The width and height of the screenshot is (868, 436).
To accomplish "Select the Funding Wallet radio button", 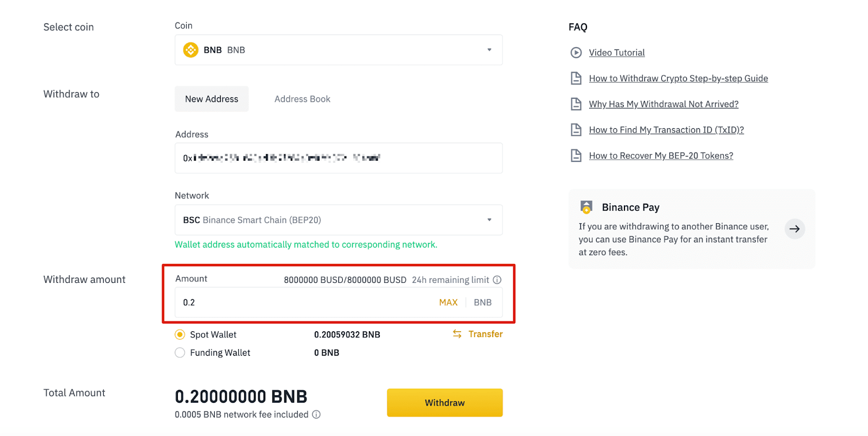I will (x=180, y=352).
